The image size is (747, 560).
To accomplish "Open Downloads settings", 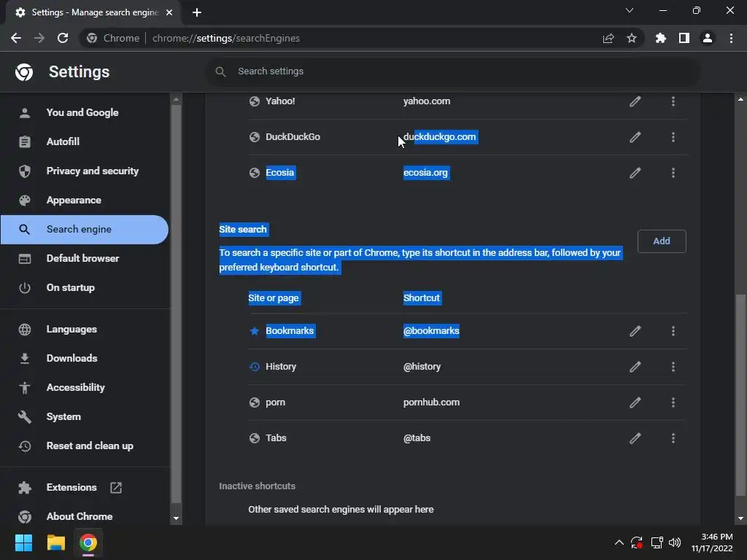I will tap(84, 359).
